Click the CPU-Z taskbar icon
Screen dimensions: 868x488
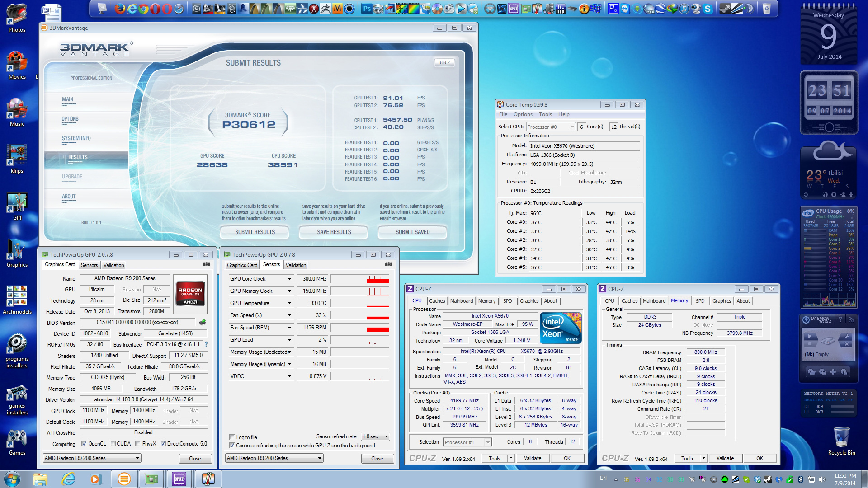(179, 479)
